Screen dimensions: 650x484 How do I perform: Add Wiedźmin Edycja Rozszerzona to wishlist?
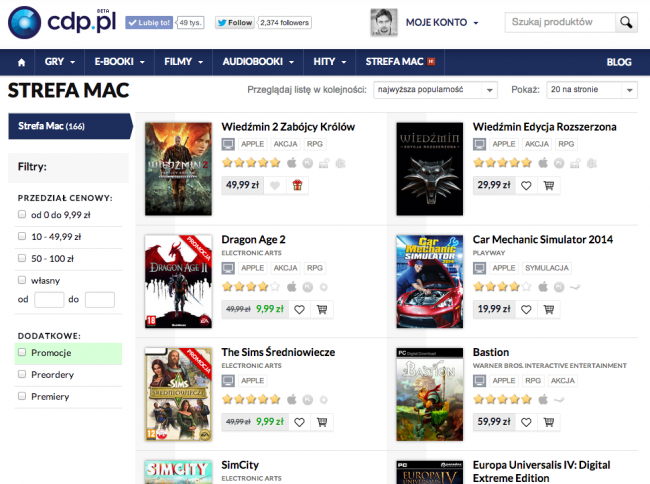click(526, 185)
